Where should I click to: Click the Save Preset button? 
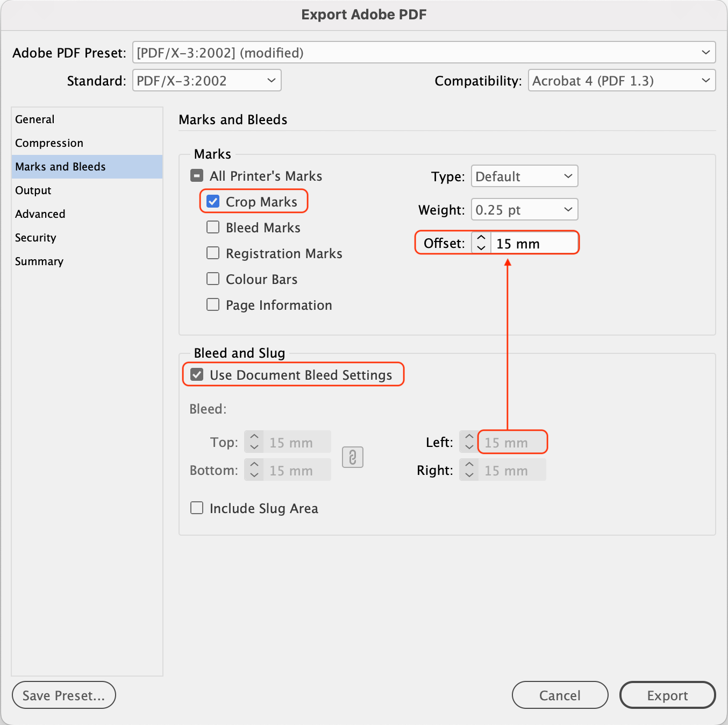point(63,695)
